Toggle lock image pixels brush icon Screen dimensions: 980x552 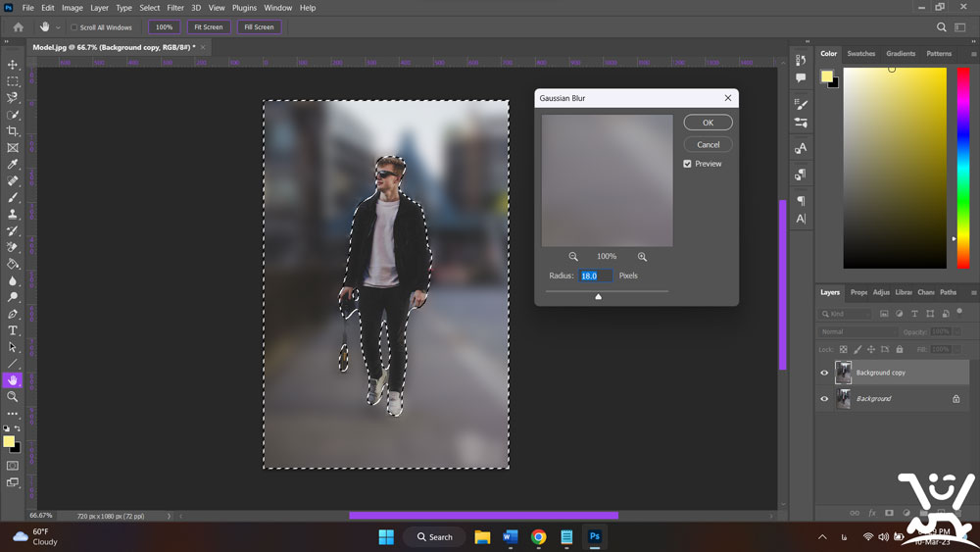click(857, 349)
